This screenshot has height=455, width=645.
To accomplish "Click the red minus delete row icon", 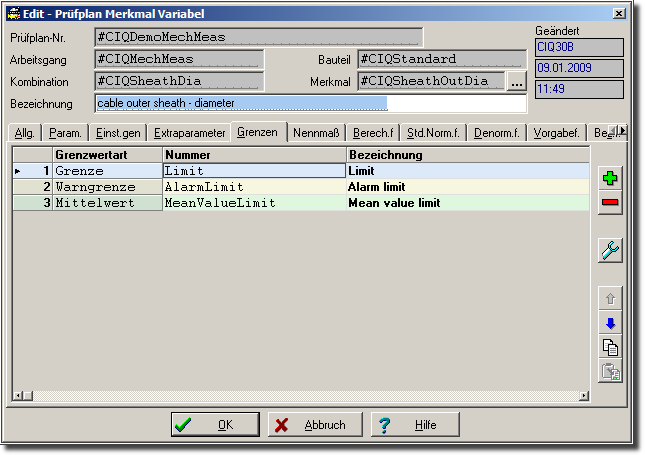I will (x=610, y=203).
